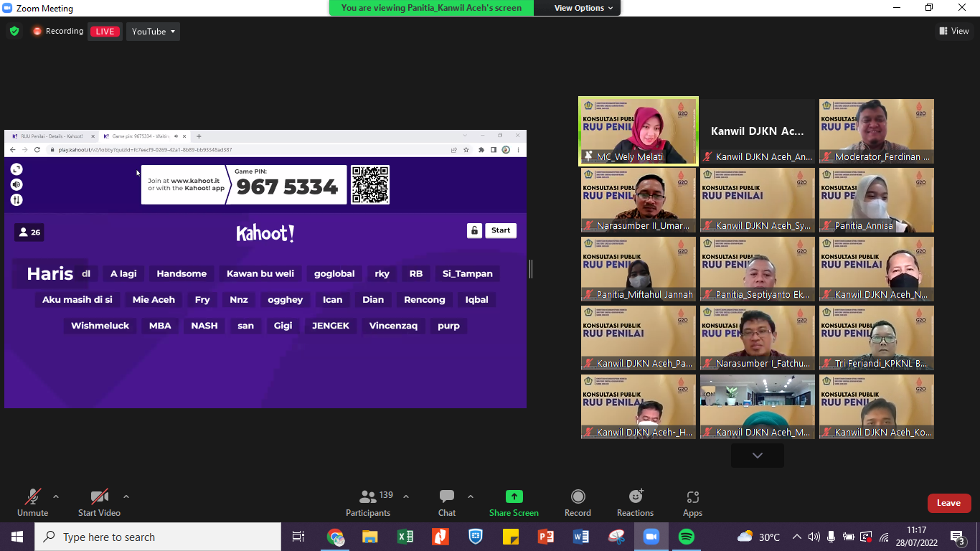
Task: Click the Windows taskbar search box
Action: [158, 537]
